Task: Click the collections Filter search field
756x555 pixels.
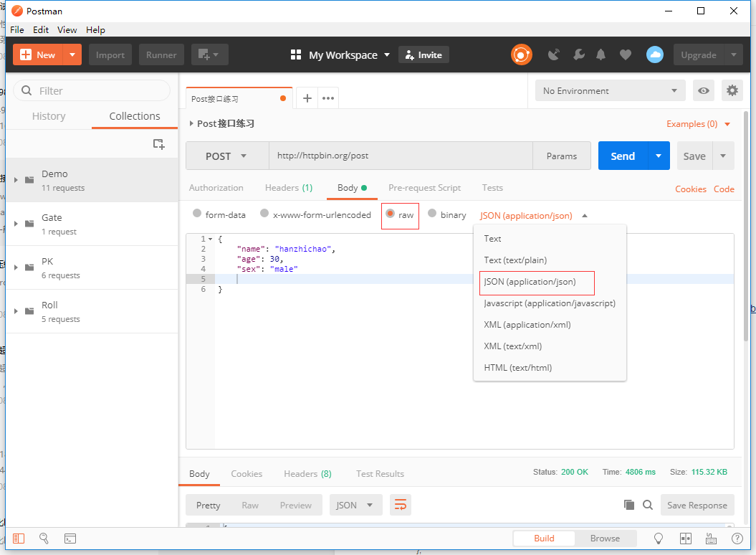Action: [92, 91]
